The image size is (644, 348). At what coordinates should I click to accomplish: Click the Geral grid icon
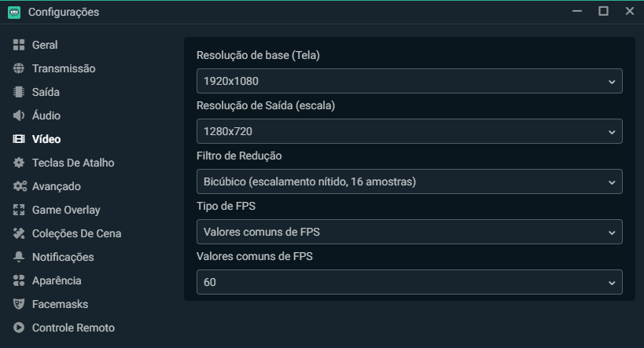(19, 45)
